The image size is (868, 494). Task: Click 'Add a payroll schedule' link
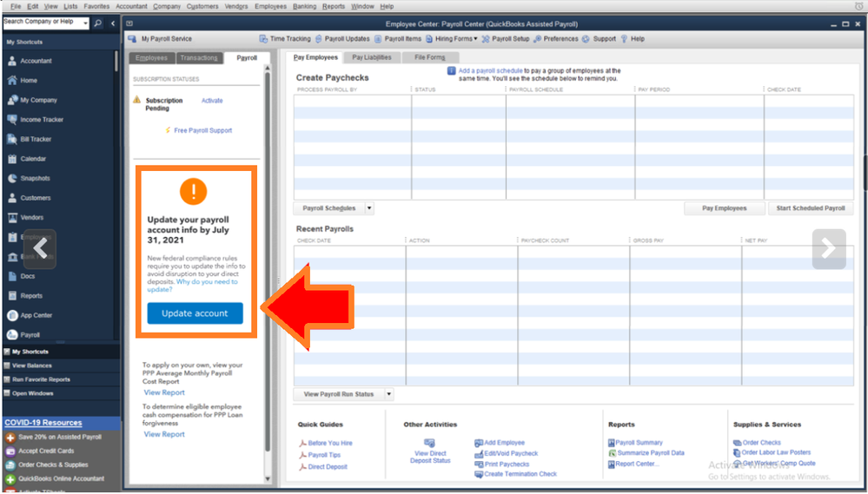(490, 71)
